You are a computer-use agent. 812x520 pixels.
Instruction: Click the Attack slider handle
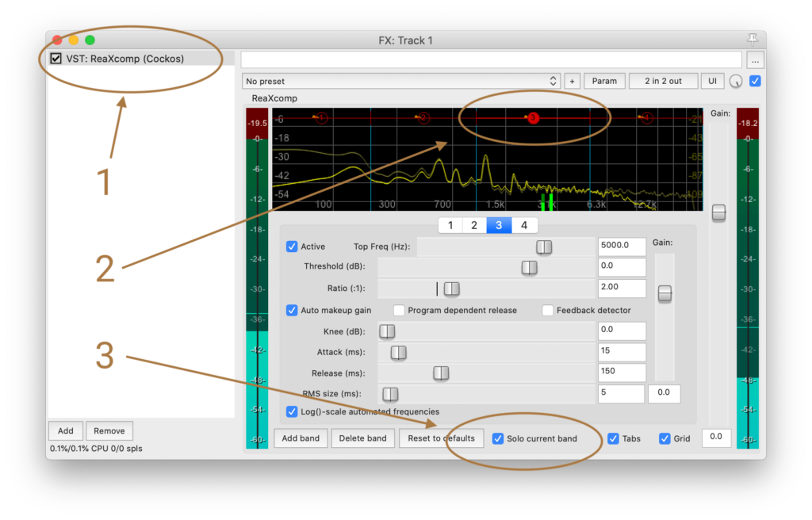[x=398, y=353]
